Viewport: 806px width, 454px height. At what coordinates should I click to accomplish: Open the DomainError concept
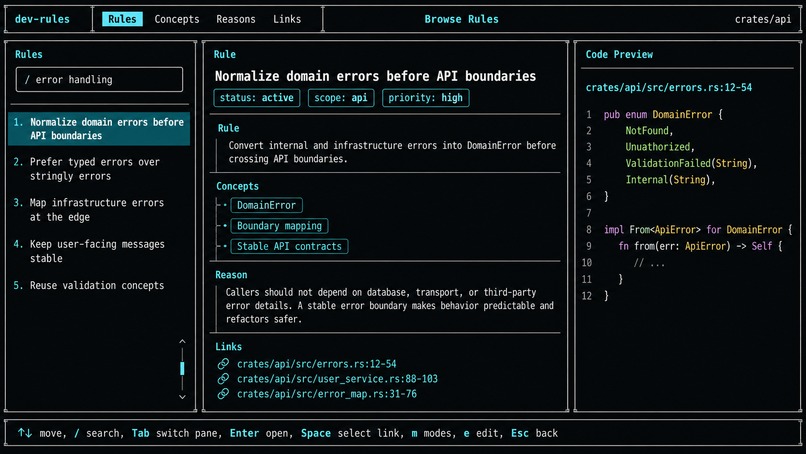pos(266,205)
